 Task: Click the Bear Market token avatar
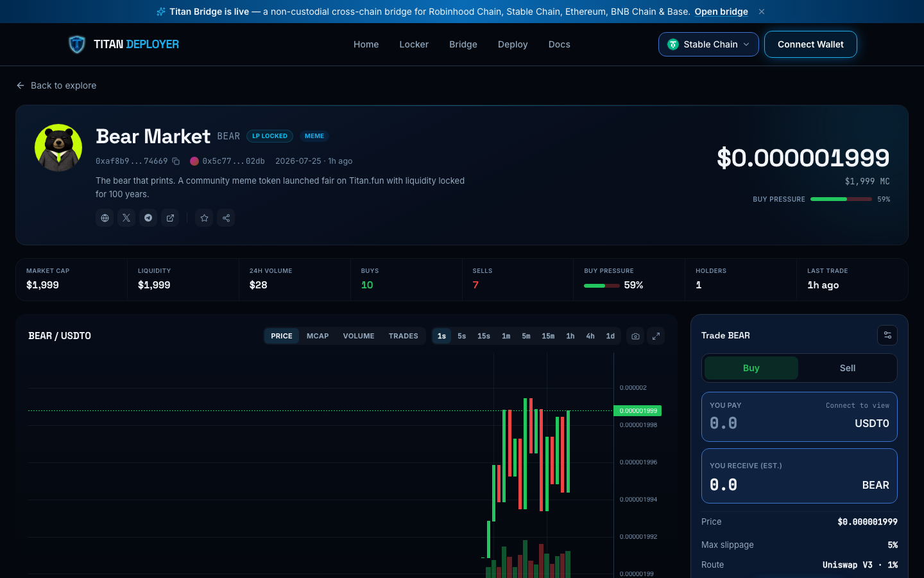click(58, 148)
